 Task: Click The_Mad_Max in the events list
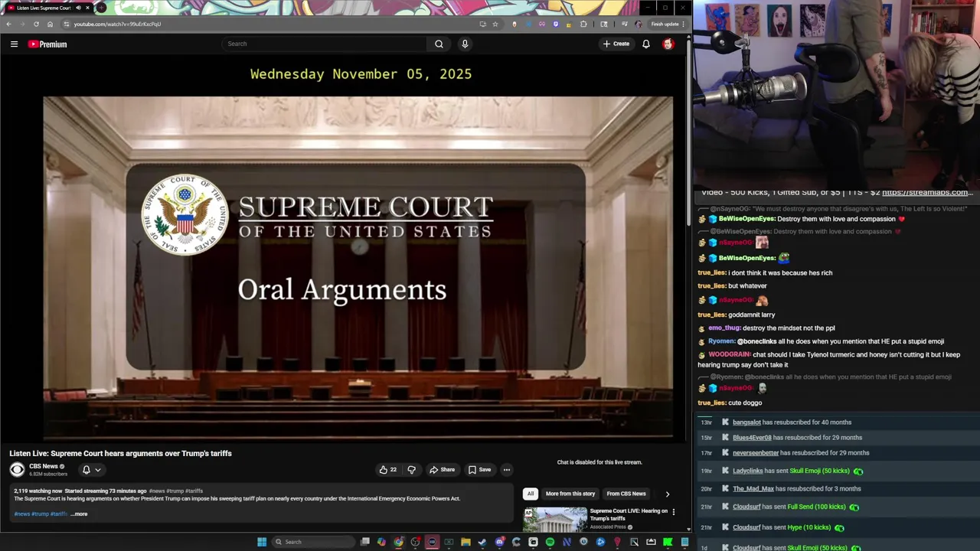[753, 489]
